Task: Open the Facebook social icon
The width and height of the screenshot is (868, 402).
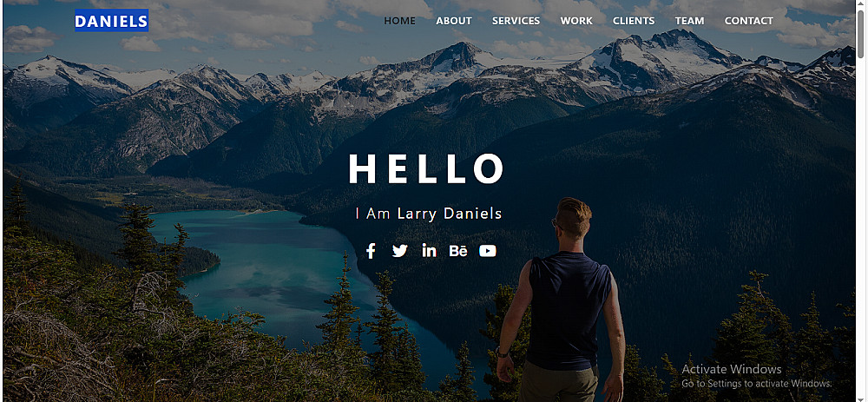Action: (371, 251)
